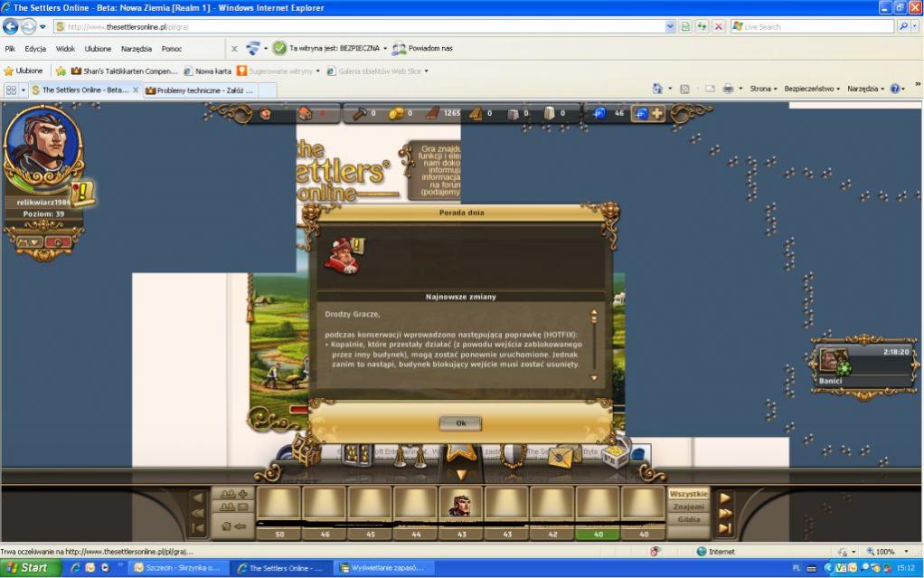Open the Ulubione menu in menu bar

[x=98, y=49]
